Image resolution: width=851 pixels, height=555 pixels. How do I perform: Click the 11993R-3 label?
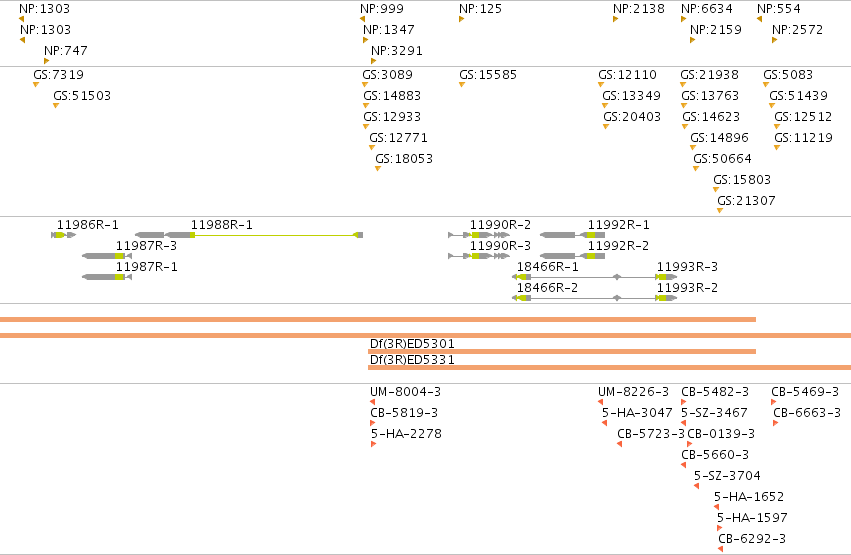pyautogui.click(x=687, y=267)
